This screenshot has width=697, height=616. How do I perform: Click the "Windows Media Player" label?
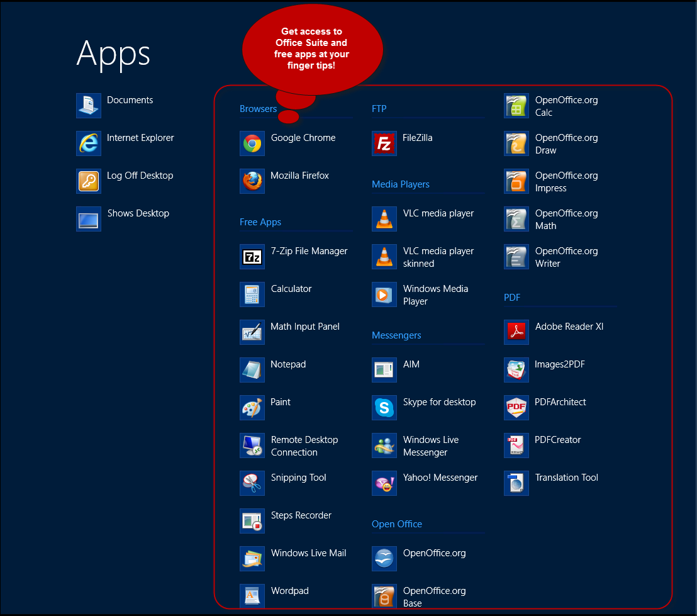pyautogui.click(x=435, y=295)
